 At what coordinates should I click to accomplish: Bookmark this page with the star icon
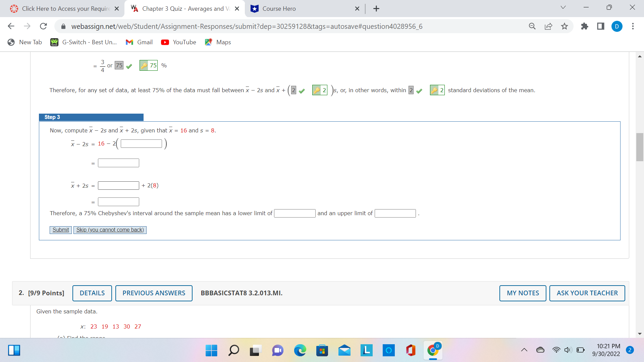coord(565,26)
